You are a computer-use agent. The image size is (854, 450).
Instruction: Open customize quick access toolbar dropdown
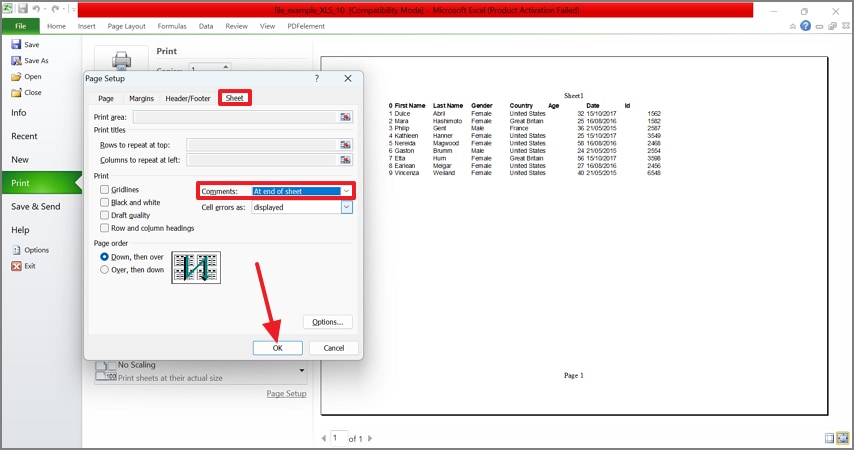coord(72,9)
